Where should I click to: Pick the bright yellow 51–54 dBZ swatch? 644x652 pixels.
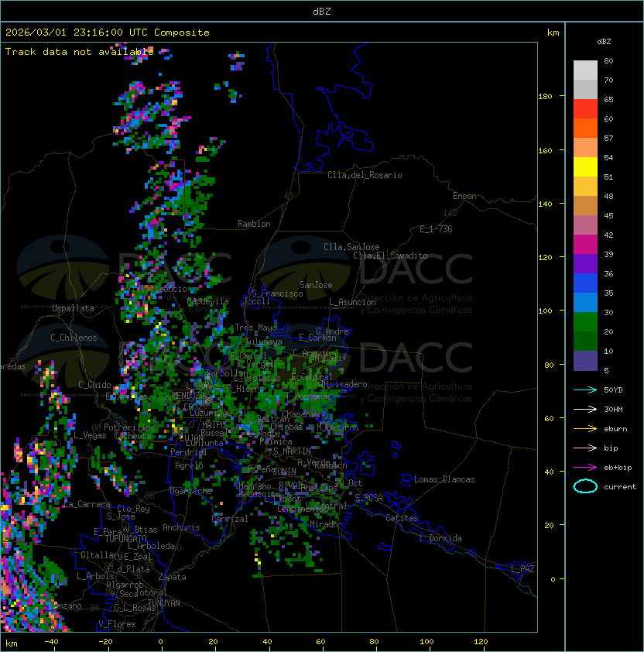[585, 167]
